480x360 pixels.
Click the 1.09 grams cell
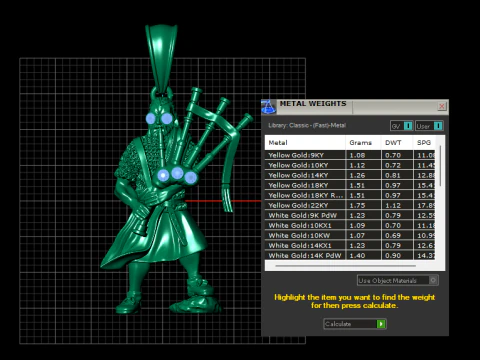363,225
